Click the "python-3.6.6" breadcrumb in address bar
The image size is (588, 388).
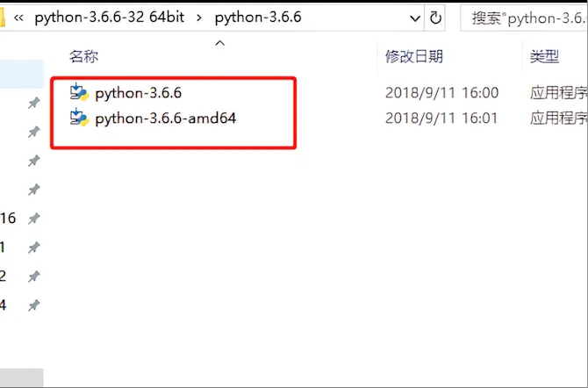(x=257, y=18)
